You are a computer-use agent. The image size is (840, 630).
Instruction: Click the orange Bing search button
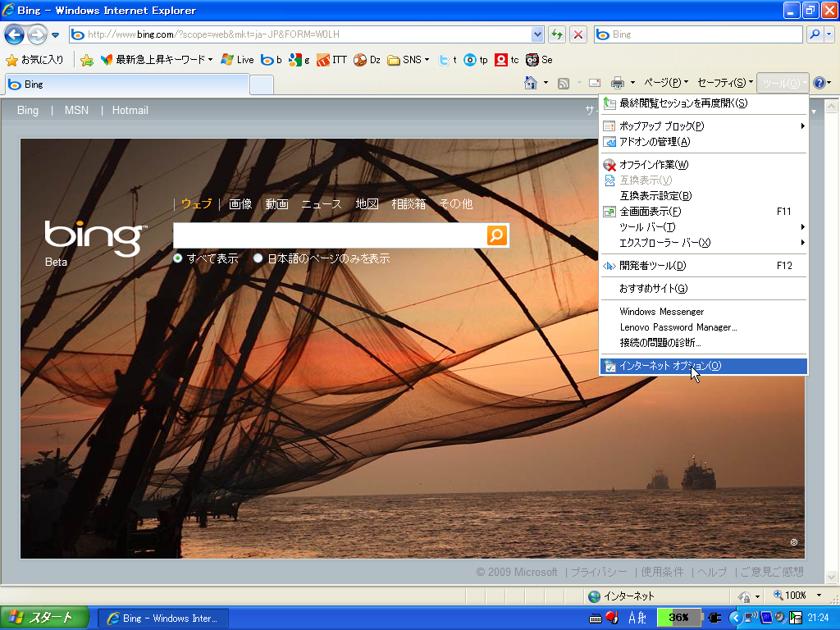496,235
